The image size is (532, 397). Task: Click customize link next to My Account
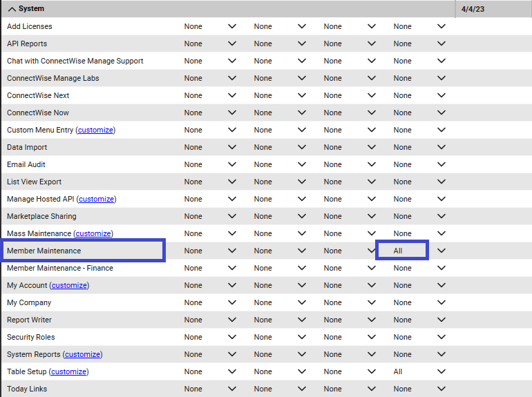[x=69, y=285]
